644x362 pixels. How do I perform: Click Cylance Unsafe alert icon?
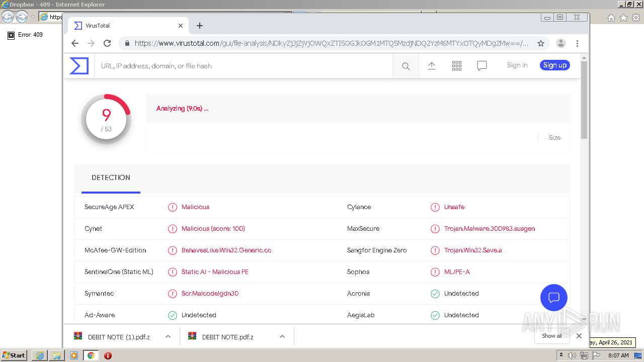coord(435,207)
